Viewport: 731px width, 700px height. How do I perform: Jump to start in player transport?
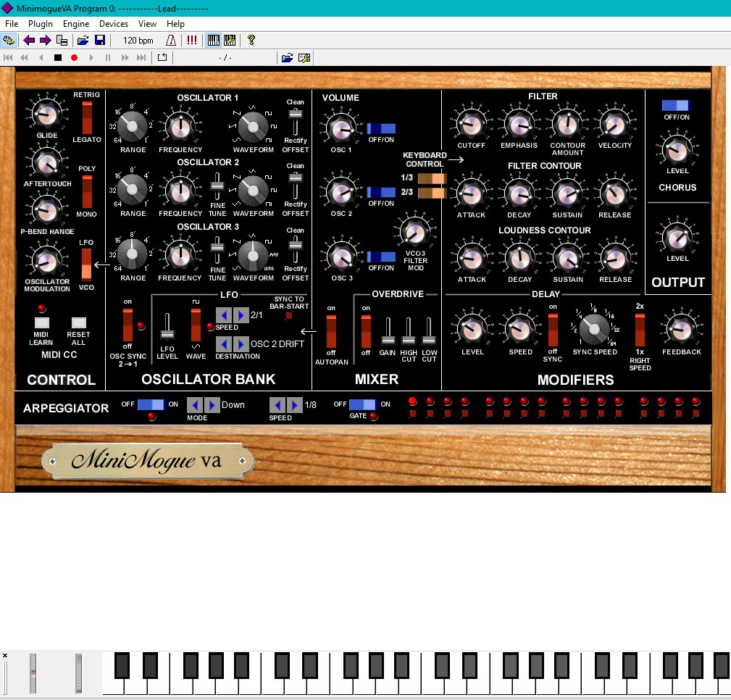coord(8,57)
